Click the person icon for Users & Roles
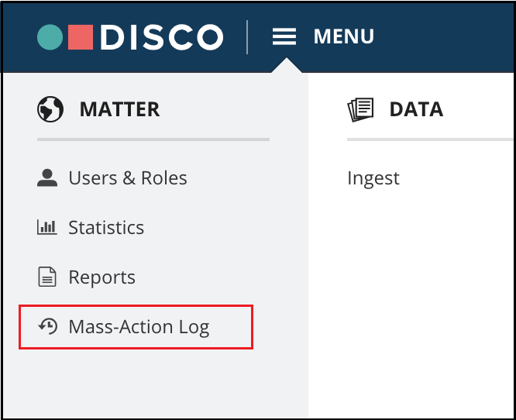The image size is (516, 420). (47, 178)
